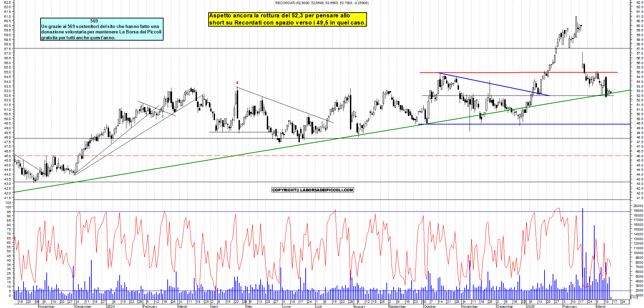This screenshot has width=644, height=308.
Task: Select the yellow annotation about 52,3 breakout
Action: [288, 19]
